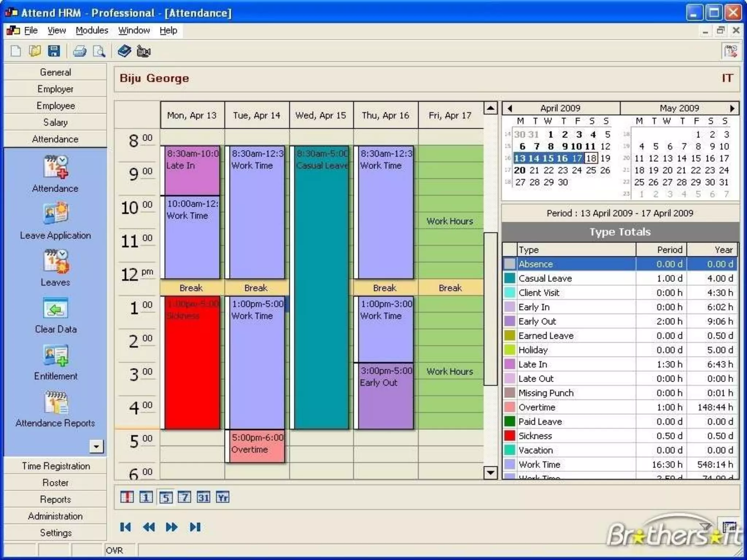The height and width of the screenshot is (560, 747).
Task: Go to the previous record
Action: coord(149,527)
